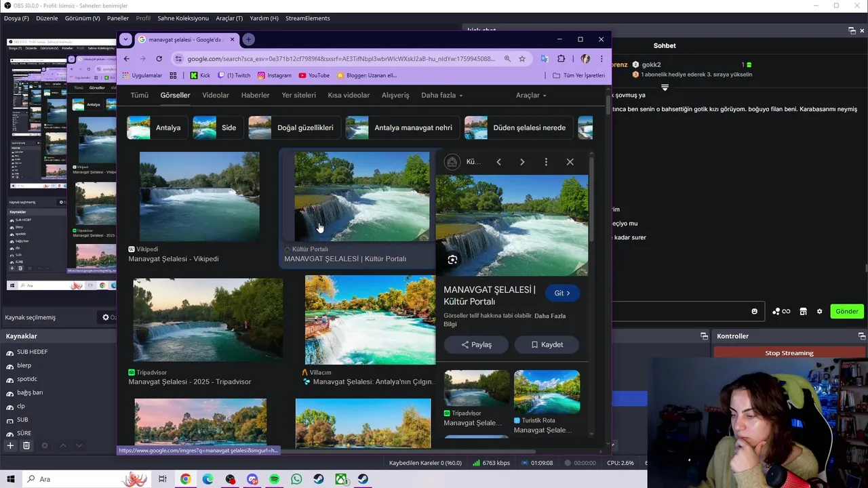Switch to the Tümü search tab
Viewport: 868px width, 488px height.
point(139,96)
